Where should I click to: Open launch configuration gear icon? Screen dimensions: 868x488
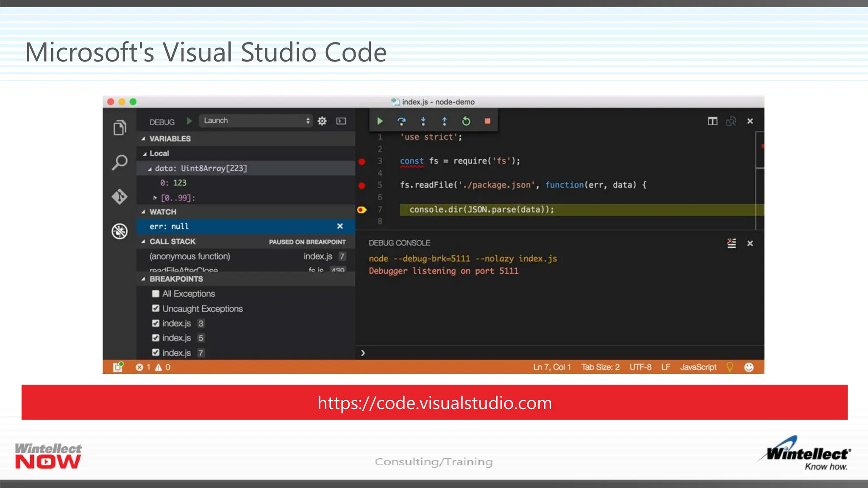[x=322, y=121]
